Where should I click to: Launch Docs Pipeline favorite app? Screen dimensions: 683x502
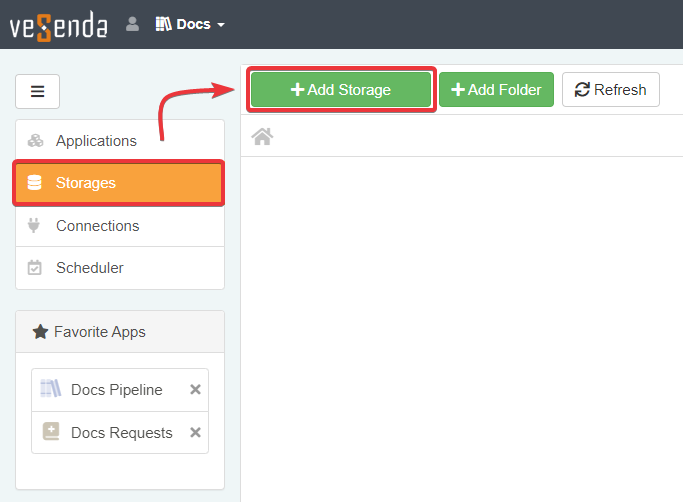(x=116, y=390)
